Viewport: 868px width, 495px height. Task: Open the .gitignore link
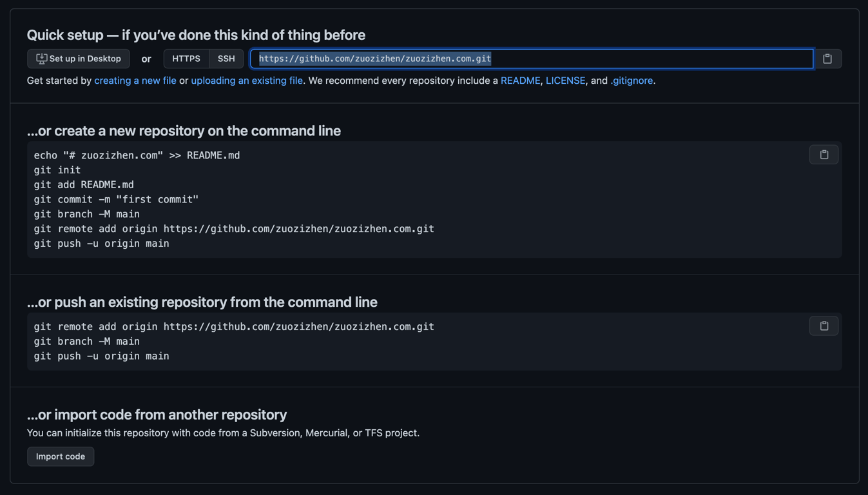pos(632,81)
